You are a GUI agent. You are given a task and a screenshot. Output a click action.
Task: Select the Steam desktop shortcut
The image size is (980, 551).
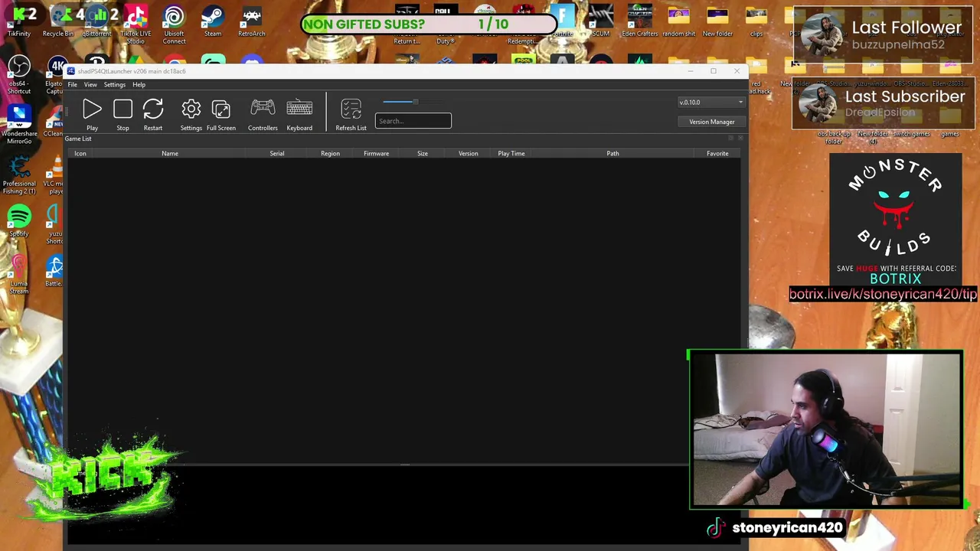click(213, 21)
